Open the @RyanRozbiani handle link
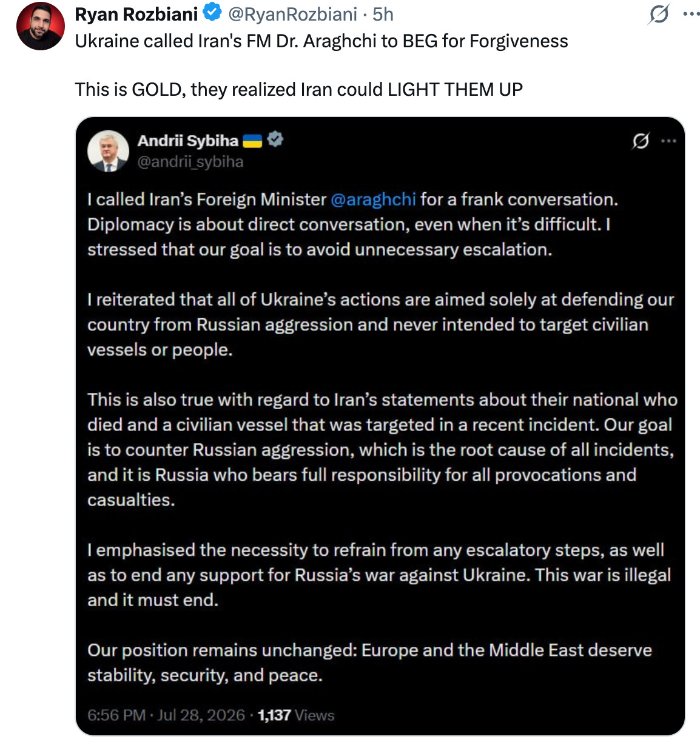This screenshot has height=742, width=700. coord(292,14)
